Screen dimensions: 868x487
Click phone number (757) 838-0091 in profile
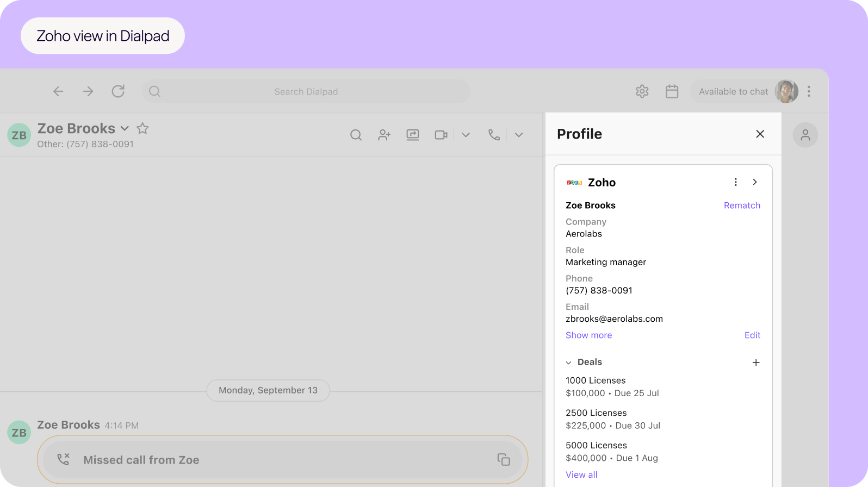click(x=599, y=291)
